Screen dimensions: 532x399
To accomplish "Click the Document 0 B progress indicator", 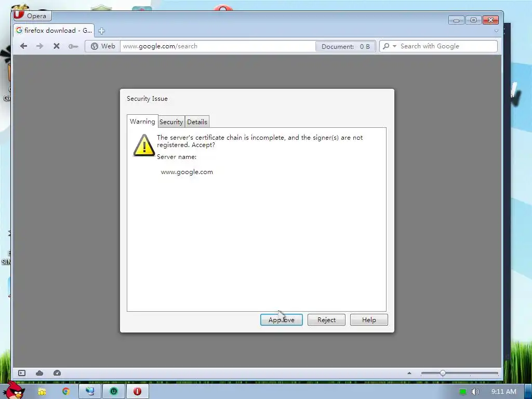I will pos(345,46).
